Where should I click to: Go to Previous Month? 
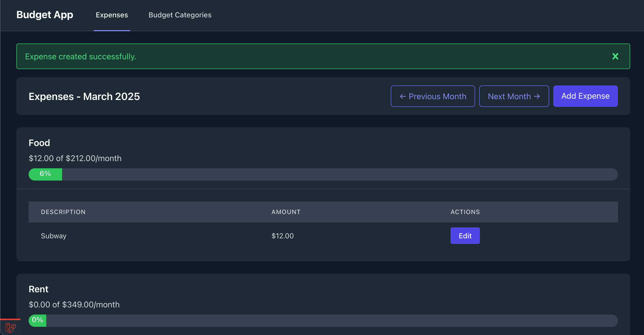pos(433,96)
